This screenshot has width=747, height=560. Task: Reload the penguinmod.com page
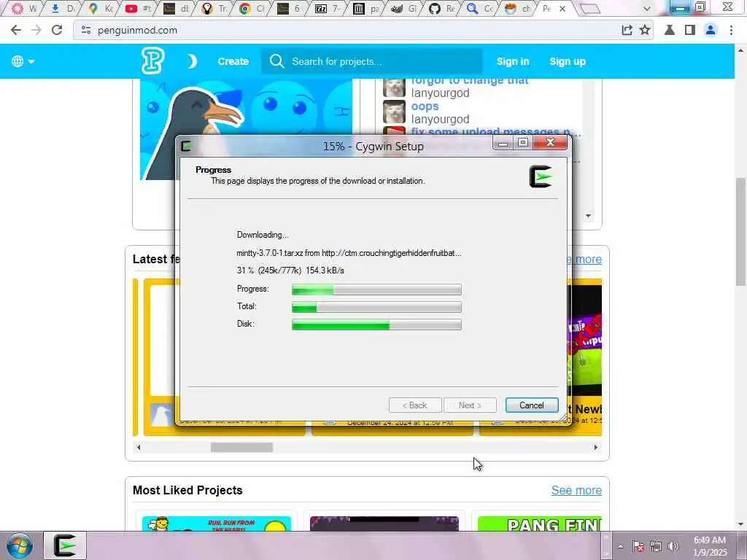pyautogui.click(x=57, y=30)
